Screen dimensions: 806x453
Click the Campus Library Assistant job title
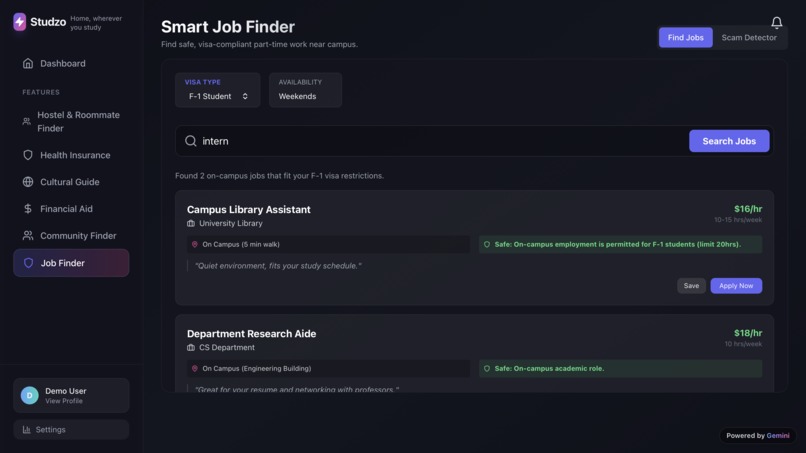click(x=249, y=209)
